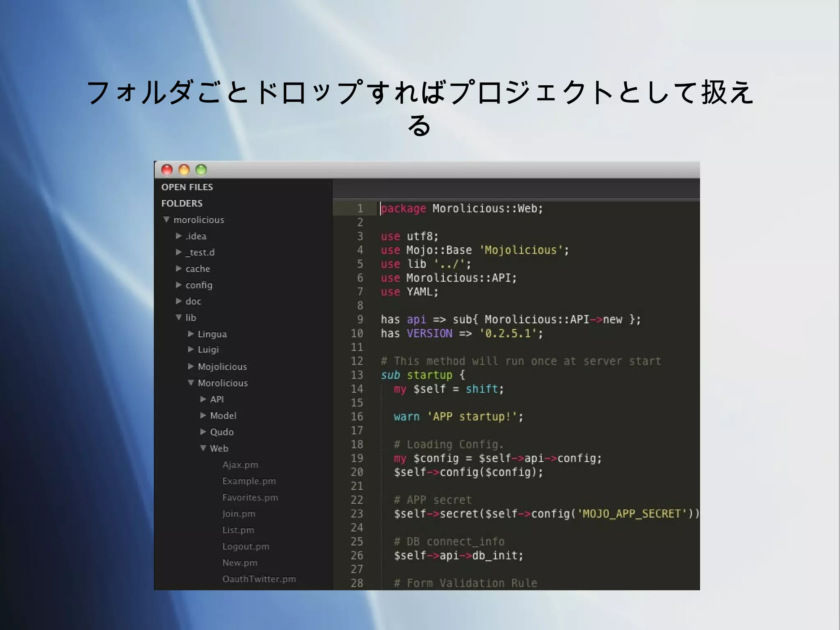This screenshot has height=630, width=840.
Task: Select the cache folder label
Action: 198,269
